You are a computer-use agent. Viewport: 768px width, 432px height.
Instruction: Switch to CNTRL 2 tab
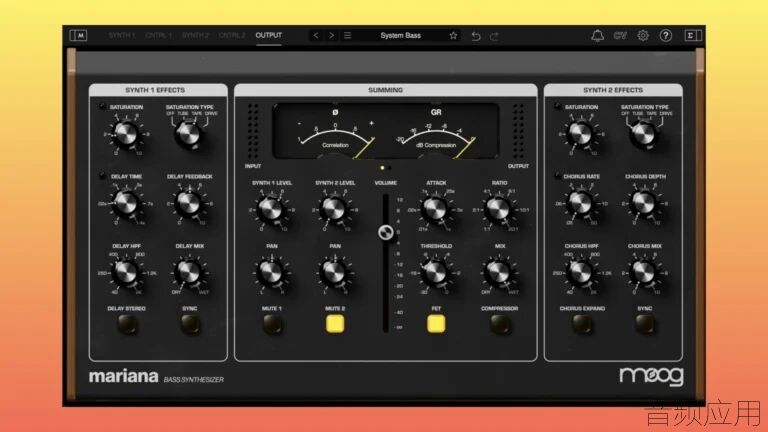[x=232, y=35]
